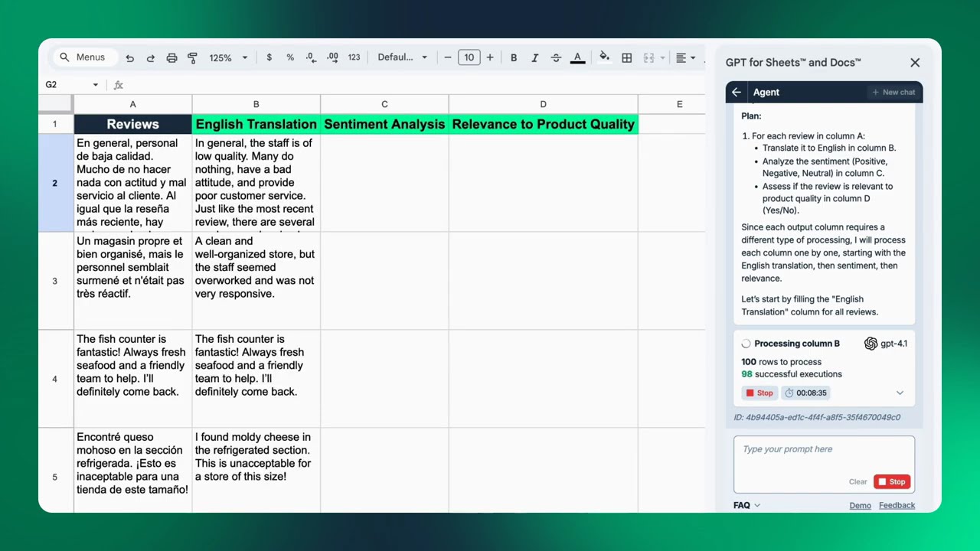Toggle italic formatting
The image size is (980, 551).
[x=534, y=57]
